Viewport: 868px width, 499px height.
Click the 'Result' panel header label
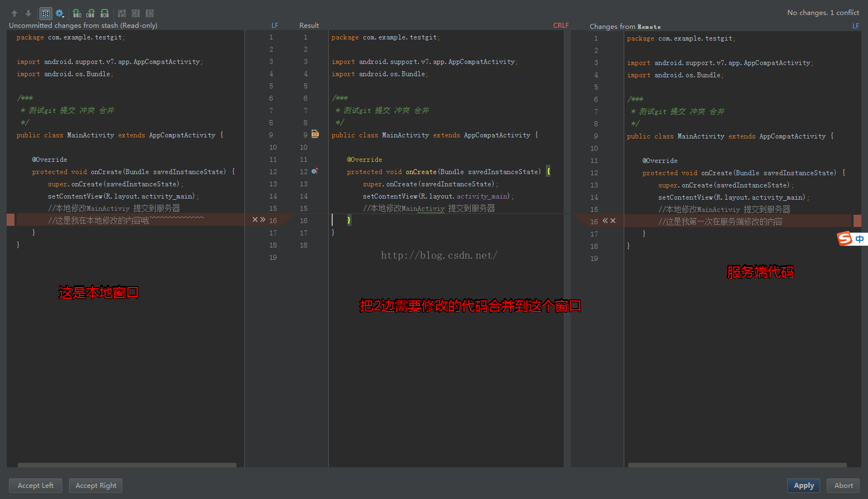(x=309, y=26)
